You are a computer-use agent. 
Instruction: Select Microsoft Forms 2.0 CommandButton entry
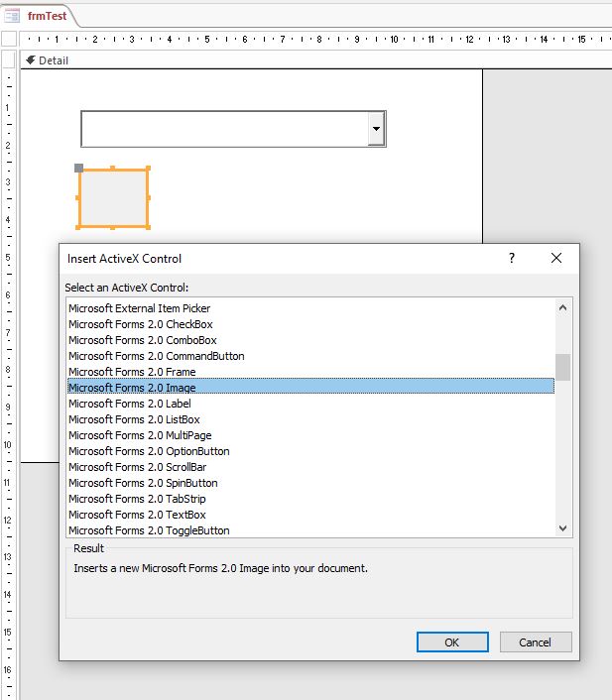(x=310, y=356)
